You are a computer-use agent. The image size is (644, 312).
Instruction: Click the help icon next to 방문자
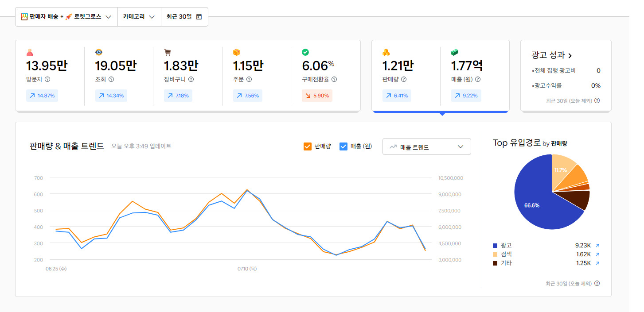[47, 80]
